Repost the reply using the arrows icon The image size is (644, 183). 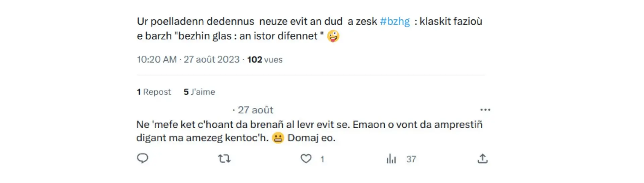224,159
